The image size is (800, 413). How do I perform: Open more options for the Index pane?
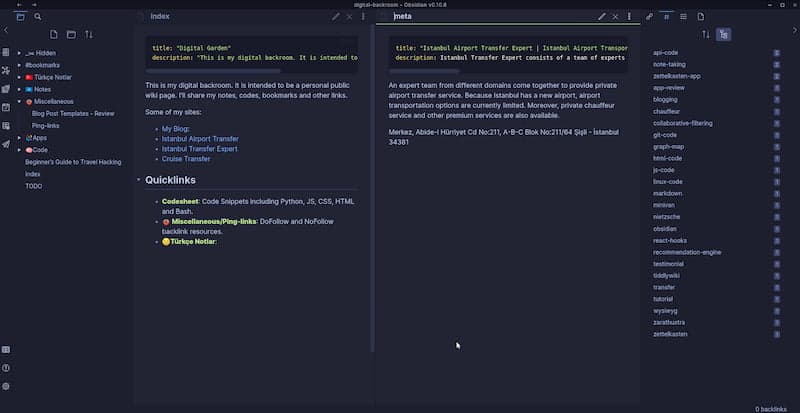click(363, 17)
